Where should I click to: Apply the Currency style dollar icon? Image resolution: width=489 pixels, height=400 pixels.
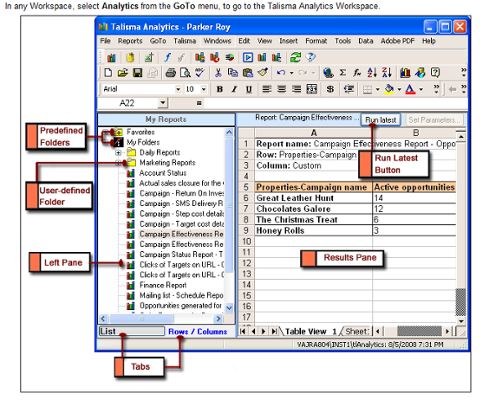coord(330,89)
